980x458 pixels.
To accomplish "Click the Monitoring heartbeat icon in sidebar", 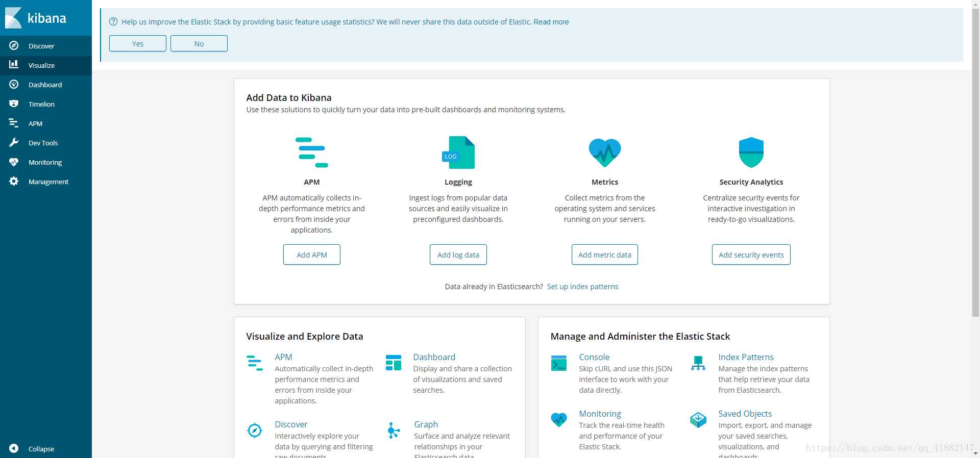I will point(14,162).
